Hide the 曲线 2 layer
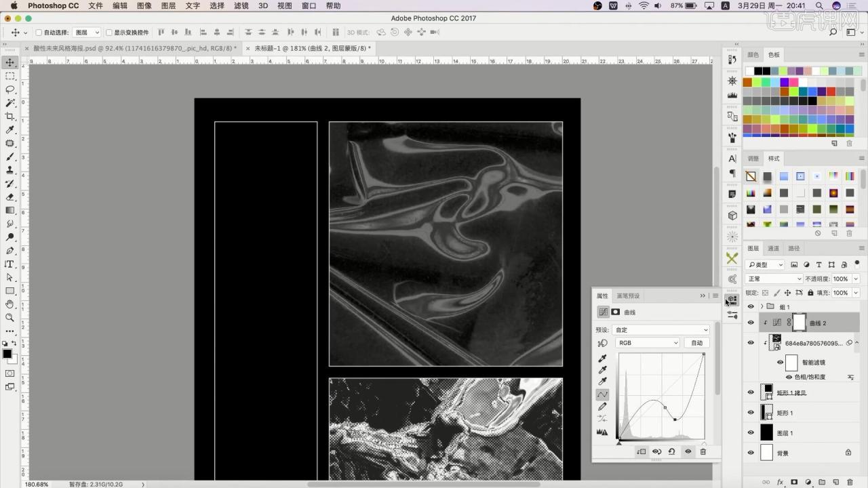 click(751, 323)
